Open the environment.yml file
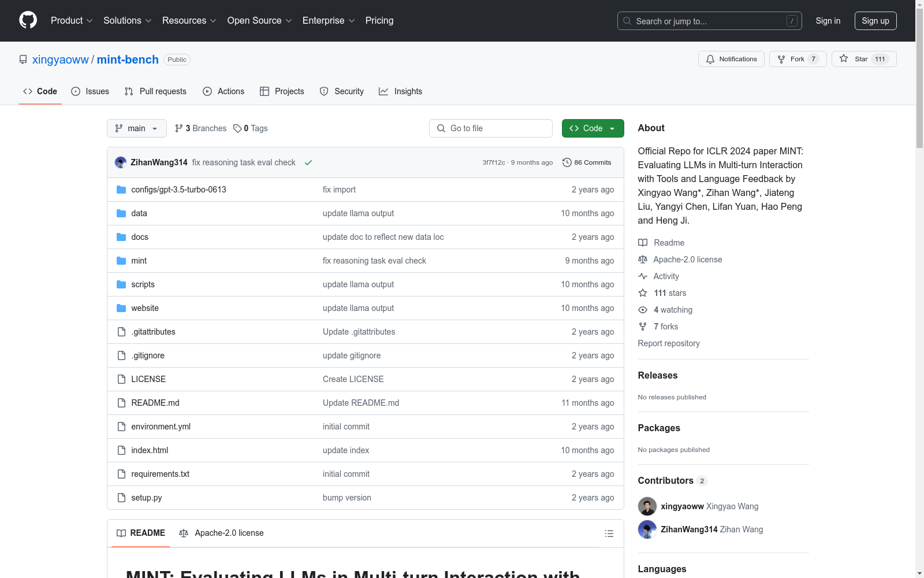 click(161, 427)
